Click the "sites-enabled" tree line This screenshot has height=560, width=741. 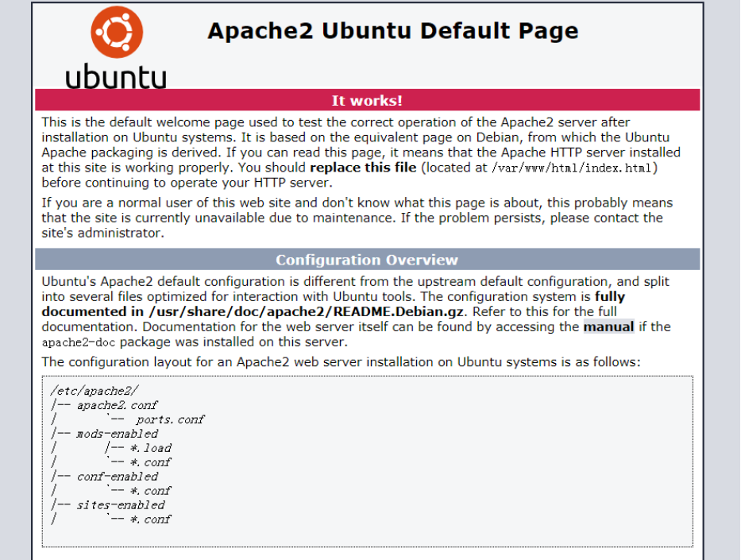(x=121, y=504)
